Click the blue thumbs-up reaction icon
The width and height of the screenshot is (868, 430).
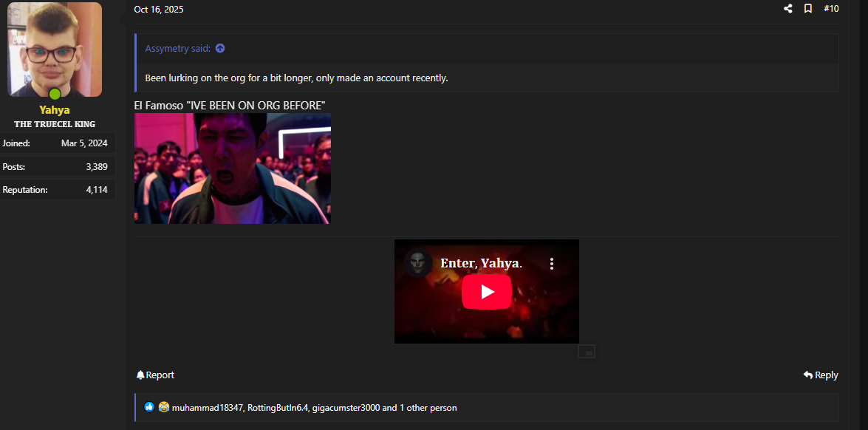click(149, 407)
